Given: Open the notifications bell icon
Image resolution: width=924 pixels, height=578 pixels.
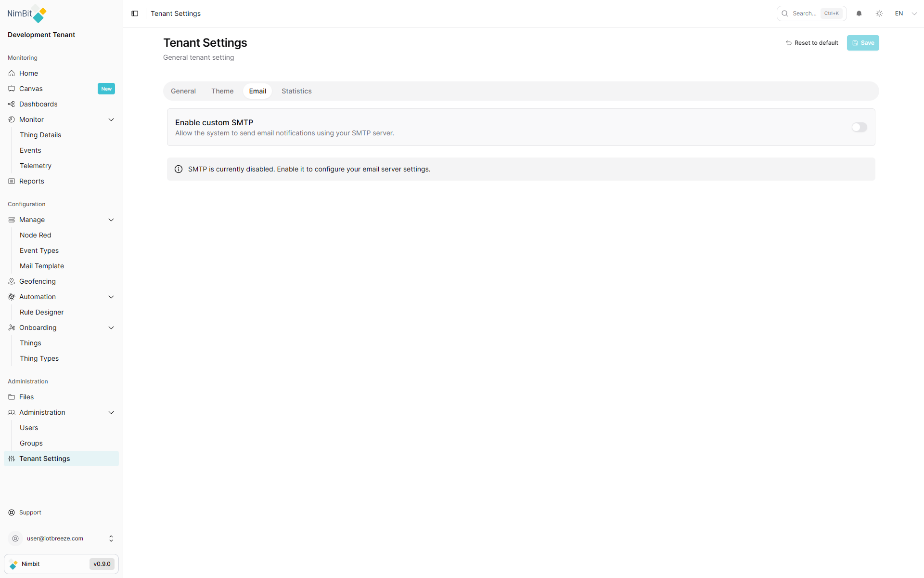Looking at the screenshot, I should click(859, 13).
